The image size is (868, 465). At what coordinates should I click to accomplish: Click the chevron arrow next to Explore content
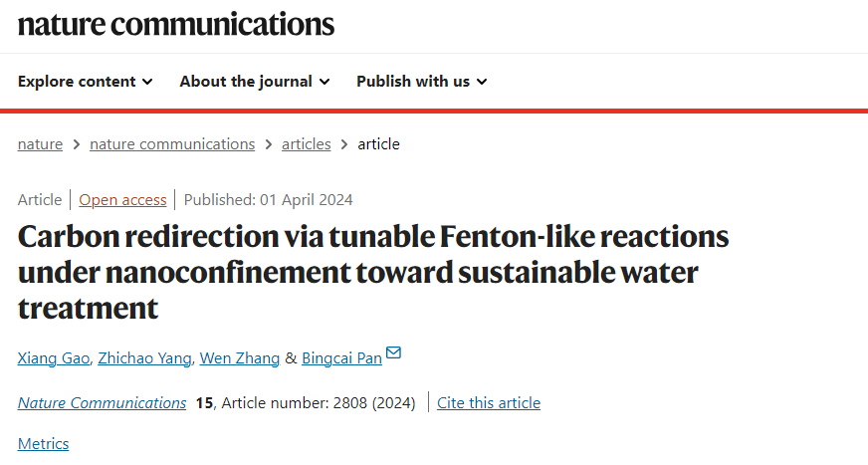[147, 82]
